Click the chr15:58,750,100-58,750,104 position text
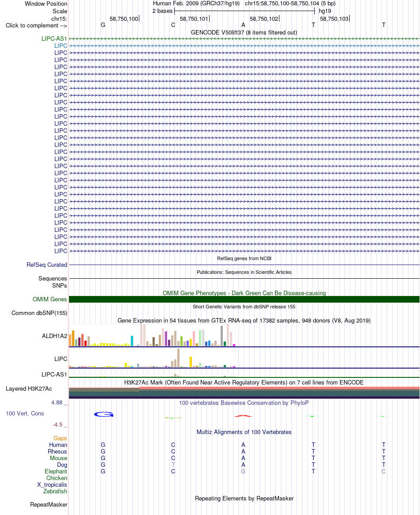This screenshot has width=420, height=515. coord(290,4)
